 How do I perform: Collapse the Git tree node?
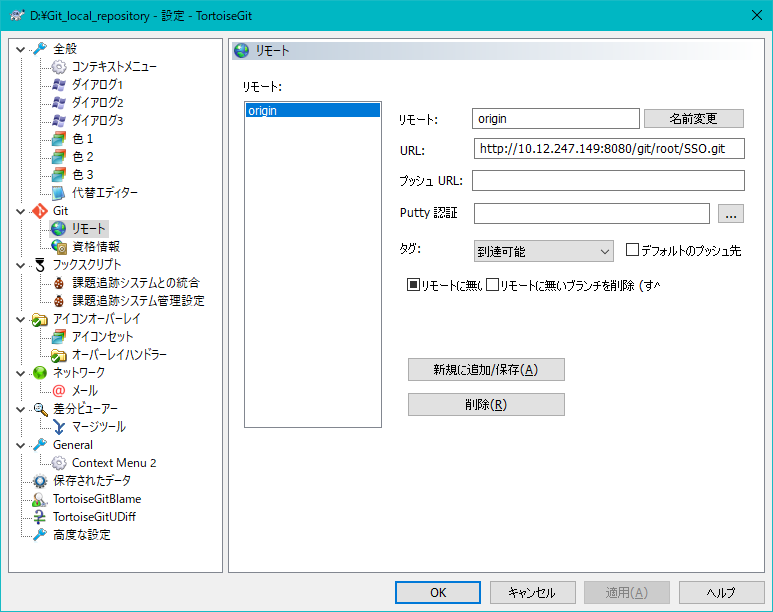click(x=21, y=211)
